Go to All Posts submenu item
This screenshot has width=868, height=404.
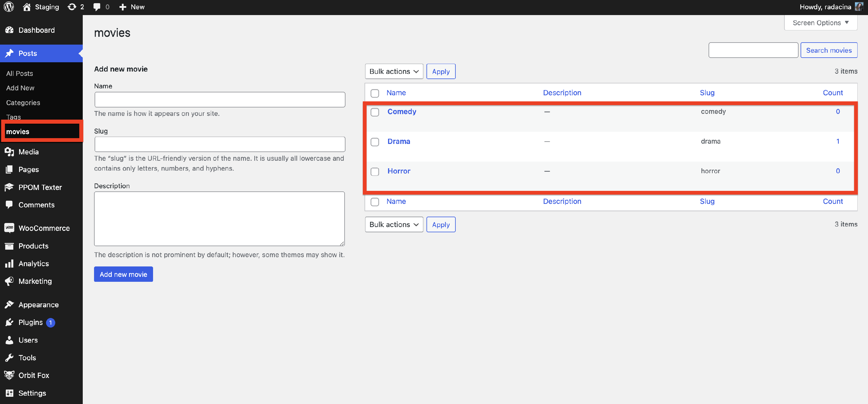[20, 73]
